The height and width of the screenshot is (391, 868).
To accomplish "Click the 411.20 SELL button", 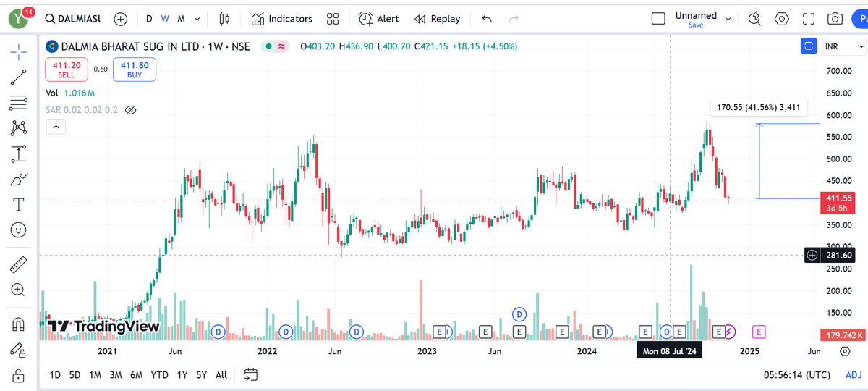I will tap(67, 70).
